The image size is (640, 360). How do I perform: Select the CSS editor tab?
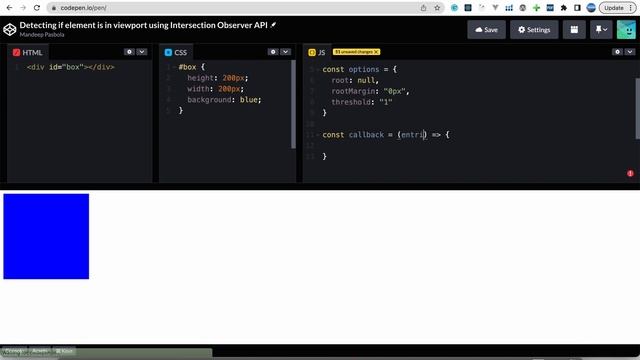pyautogui.click(x=176, y=52)
